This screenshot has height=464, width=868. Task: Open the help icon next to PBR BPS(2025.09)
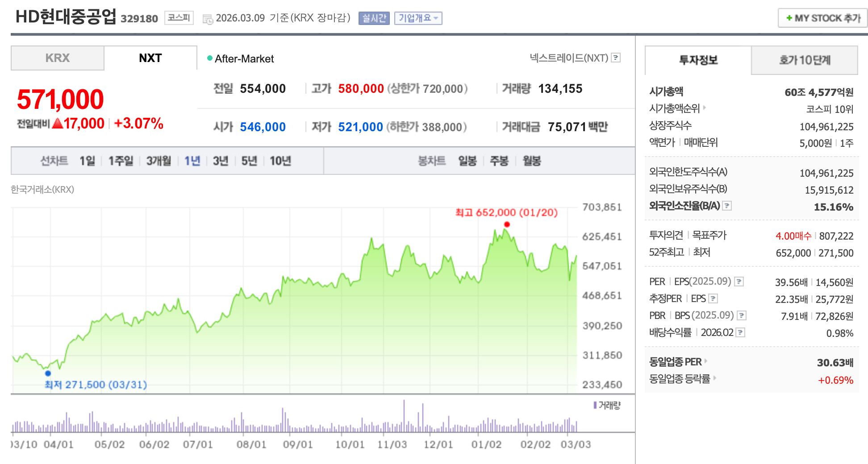(742, 315)
